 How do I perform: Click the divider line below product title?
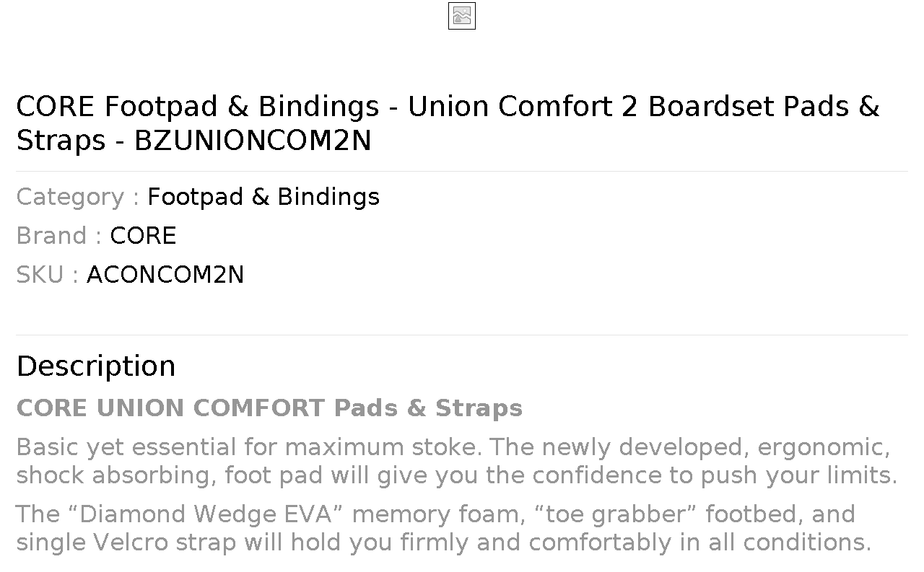(x=462, y=171)
